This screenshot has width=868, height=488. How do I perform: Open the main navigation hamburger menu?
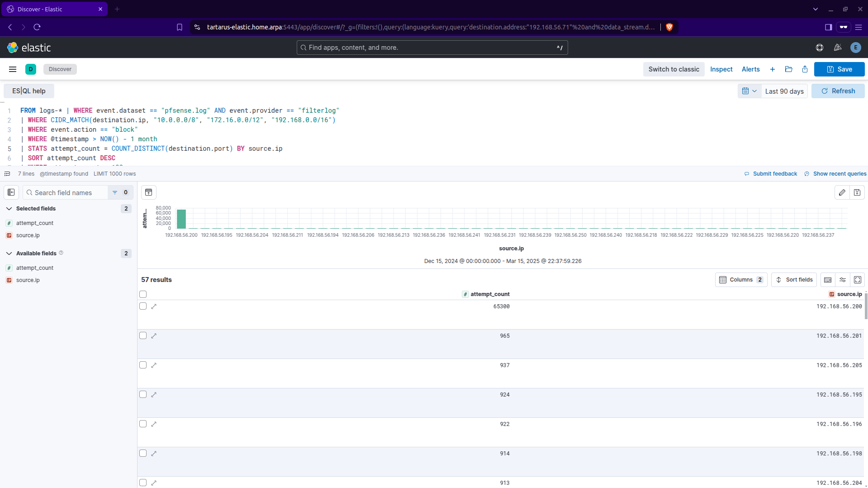[13, 69]
